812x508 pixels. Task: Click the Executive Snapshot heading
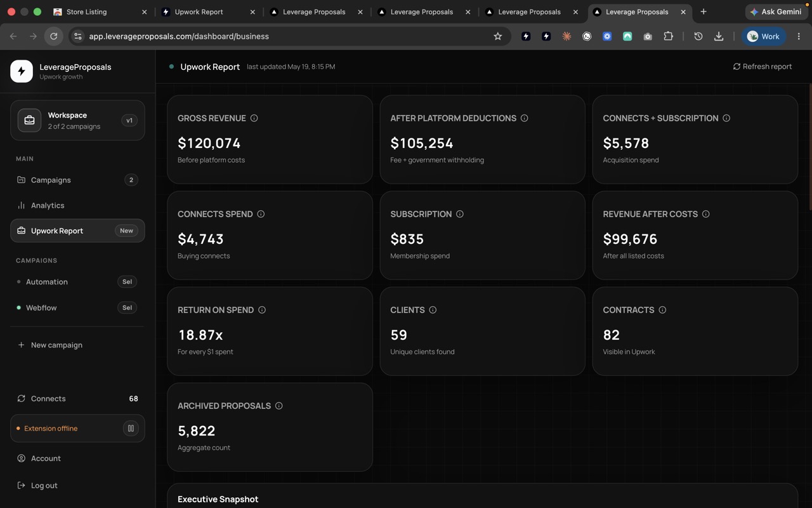[x=218, y=499]
